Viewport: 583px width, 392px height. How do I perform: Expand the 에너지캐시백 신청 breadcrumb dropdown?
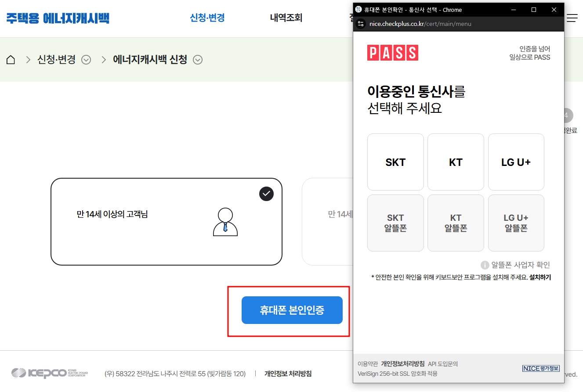[x=198, y=60]
